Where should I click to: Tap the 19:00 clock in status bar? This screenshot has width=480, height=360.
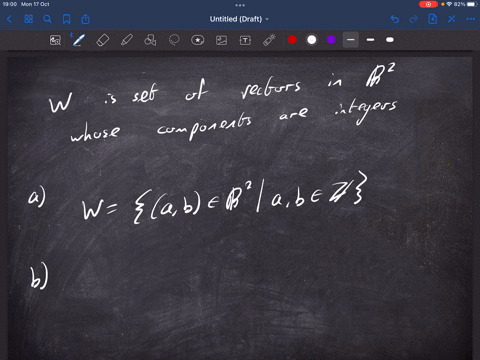pos(10,4)
